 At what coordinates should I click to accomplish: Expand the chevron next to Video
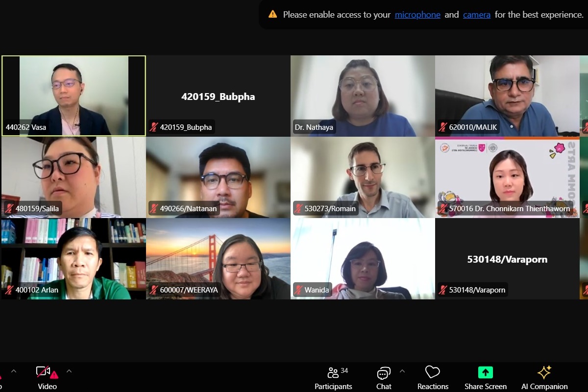click(x=69, y=371)
